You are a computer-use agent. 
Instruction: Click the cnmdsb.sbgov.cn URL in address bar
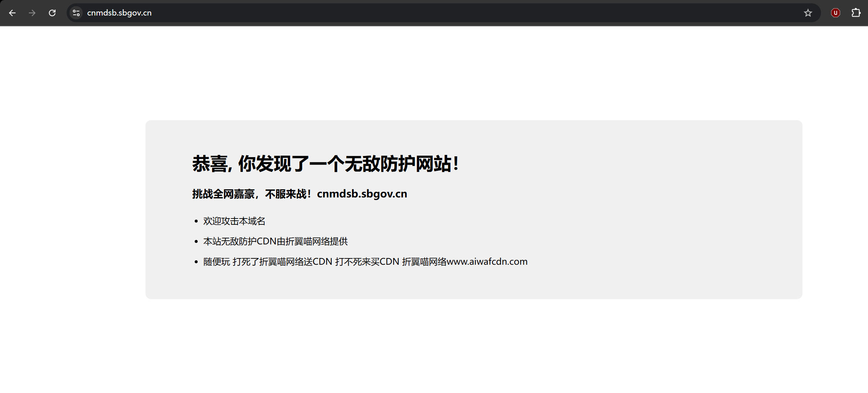click(x=119, y=13)
